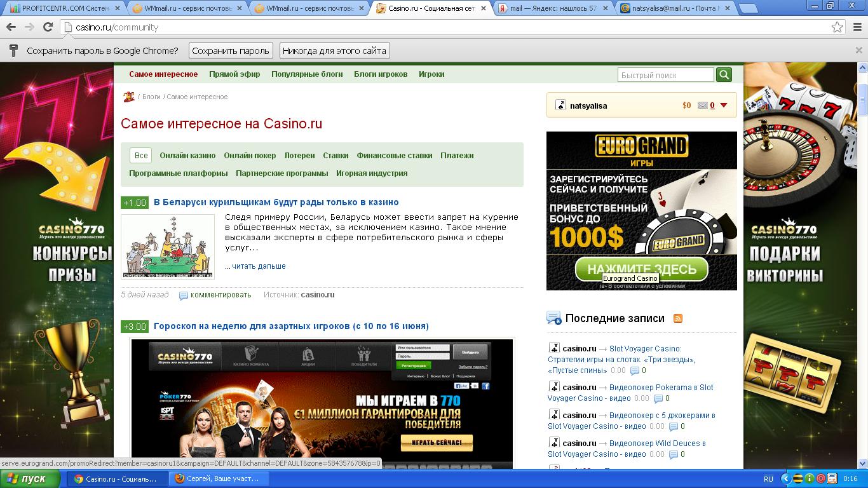Click the +3.00 rating badge
The image size is (868, 488).
(135, 327)
